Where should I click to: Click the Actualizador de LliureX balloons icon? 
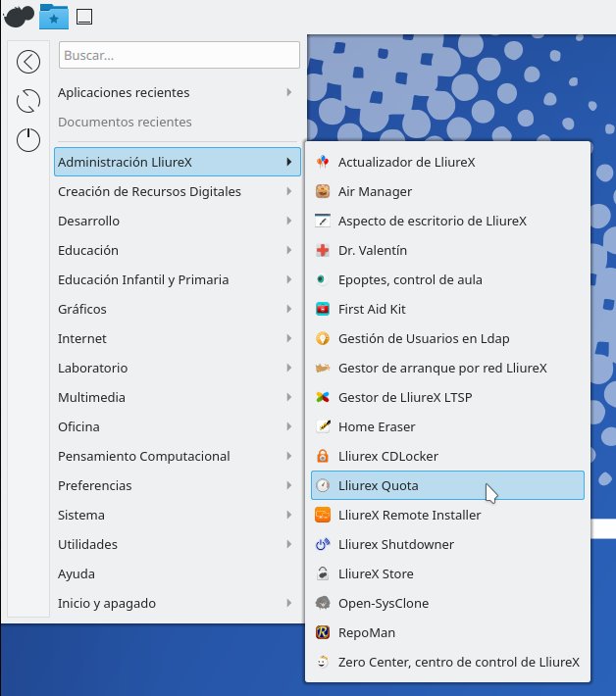pos(323,162)
